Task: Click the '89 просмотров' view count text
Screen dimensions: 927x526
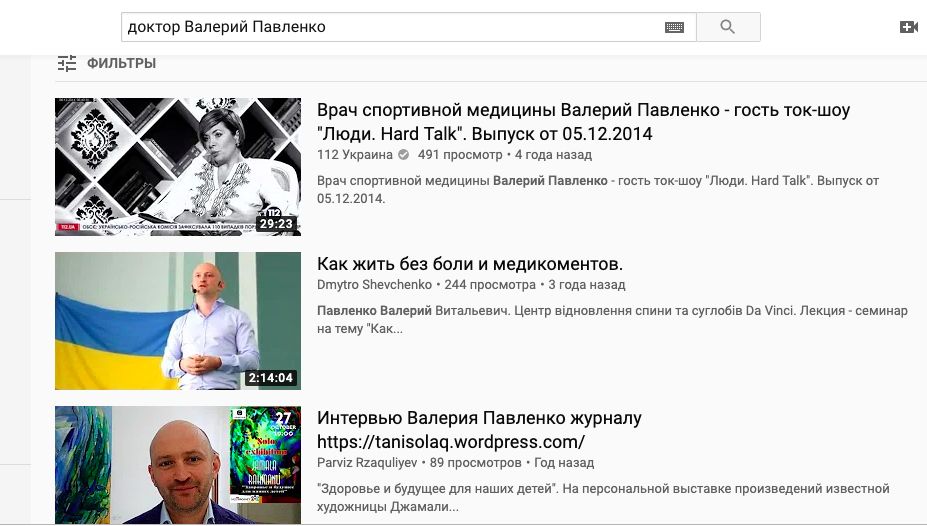Action: (x=476, y=463)
